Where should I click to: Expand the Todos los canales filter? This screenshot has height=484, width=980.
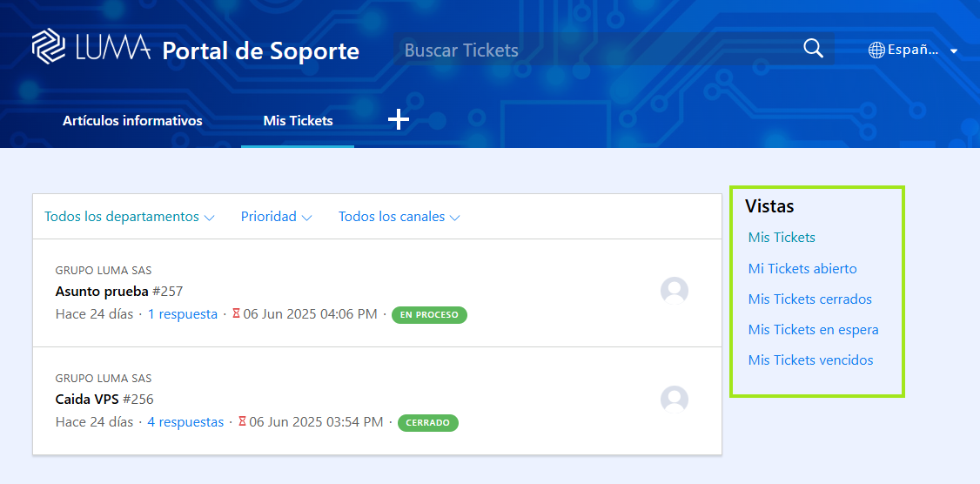pos(399,217)
